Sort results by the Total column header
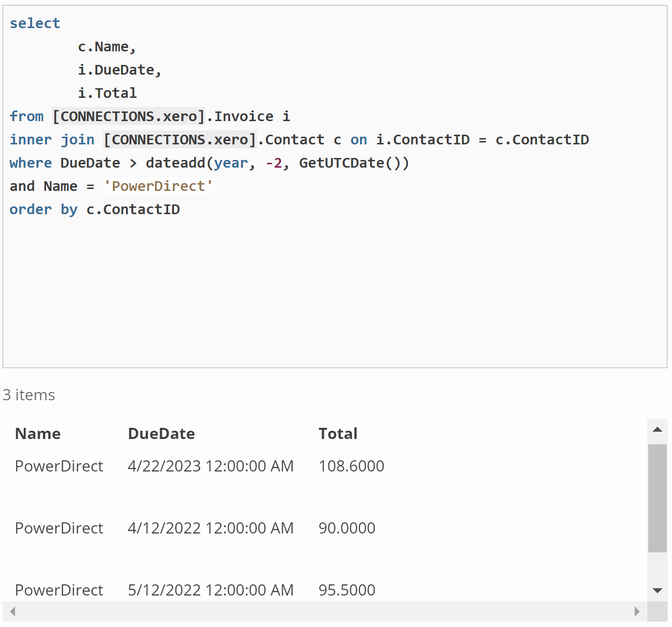This screenshot has height=627, width=672. (338, 434)
